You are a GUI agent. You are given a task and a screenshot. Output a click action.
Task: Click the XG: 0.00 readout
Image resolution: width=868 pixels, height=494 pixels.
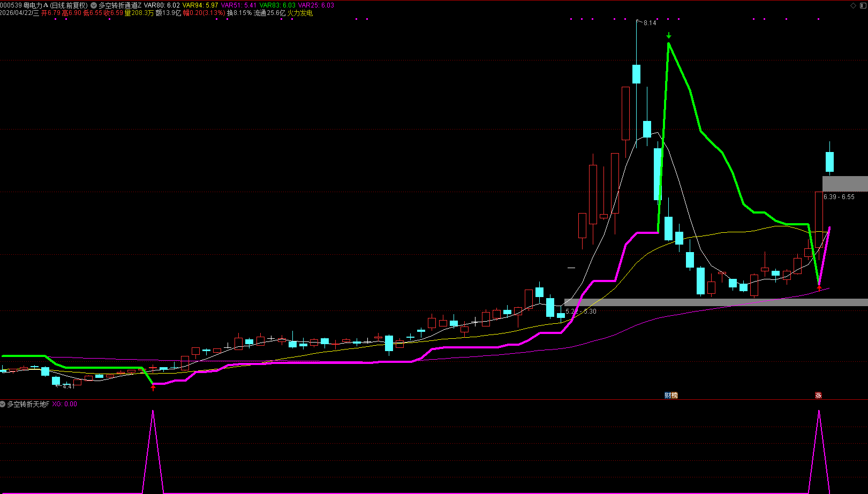click(x=65, y=404)
